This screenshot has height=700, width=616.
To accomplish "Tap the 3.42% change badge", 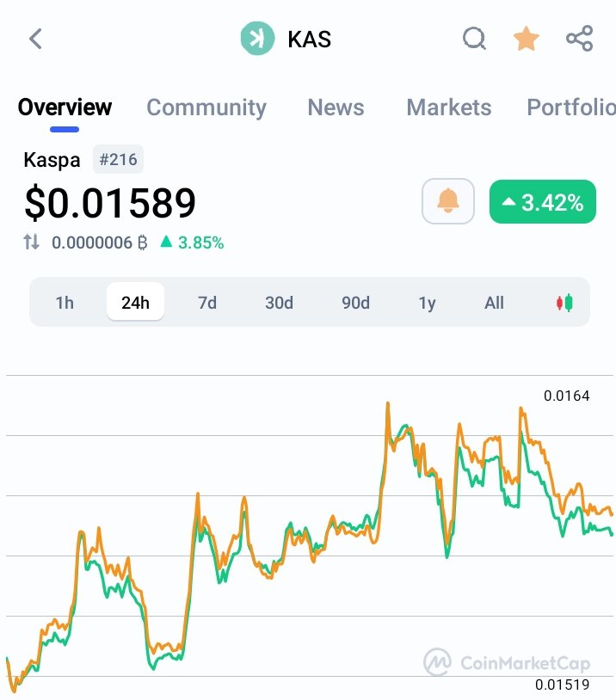I will (543, 202).
